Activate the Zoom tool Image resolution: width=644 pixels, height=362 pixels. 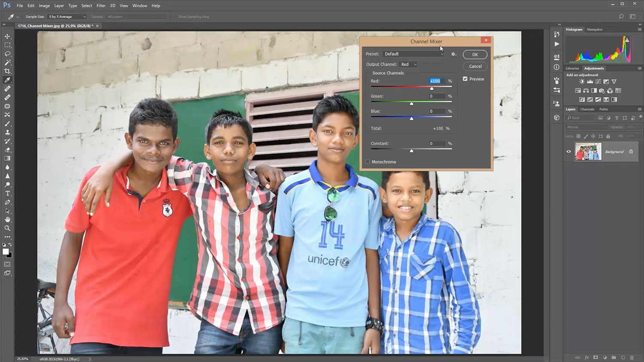[x=7, y=228]
